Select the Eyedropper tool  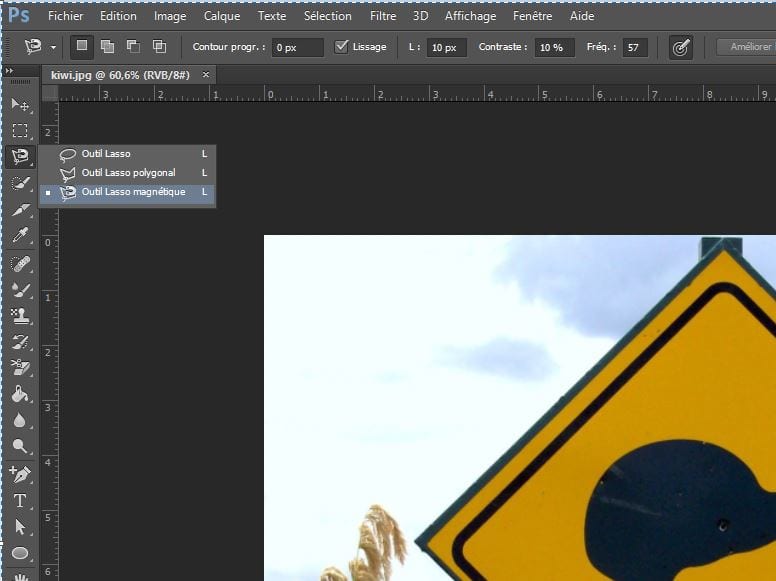pos(20,236)
